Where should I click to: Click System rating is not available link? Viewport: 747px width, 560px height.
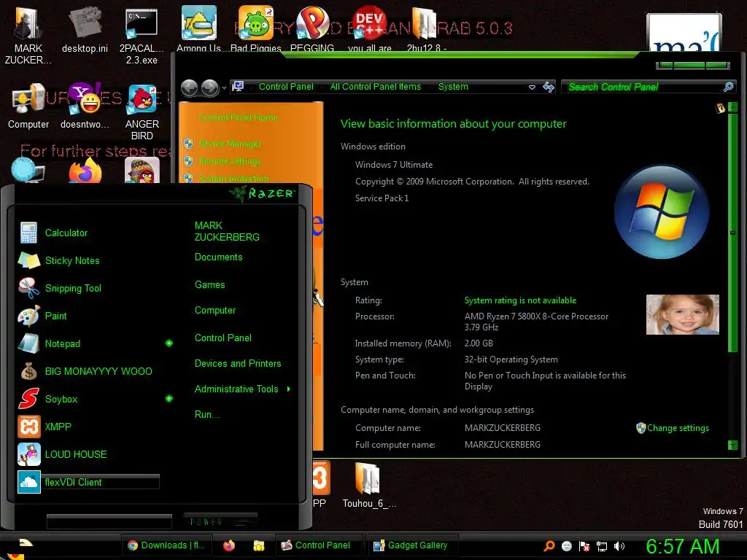tap(520, 300)
